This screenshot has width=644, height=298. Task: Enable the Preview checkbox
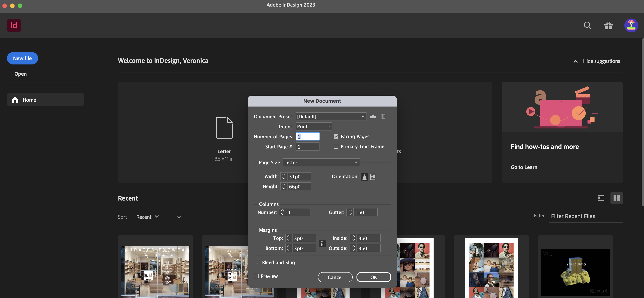[256, 276]
